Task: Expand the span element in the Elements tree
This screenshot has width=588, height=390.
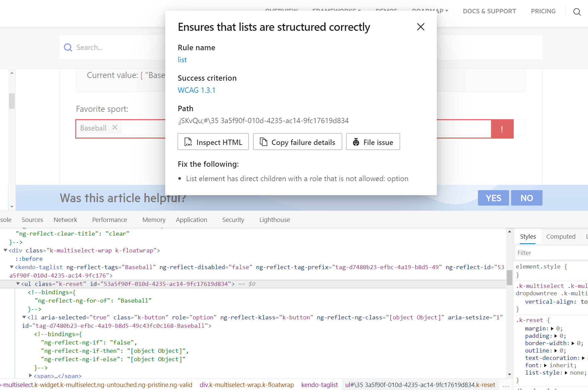Action: click(30, 376)
